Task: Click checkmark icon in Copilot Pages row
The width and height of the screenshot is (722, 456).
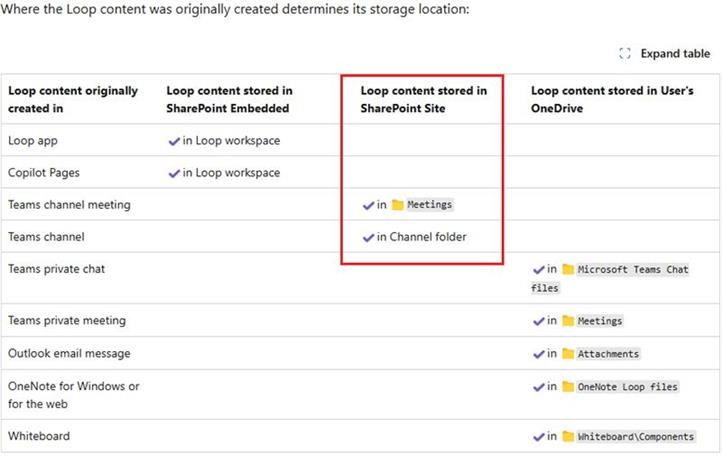Action: [x=174, y=174]
